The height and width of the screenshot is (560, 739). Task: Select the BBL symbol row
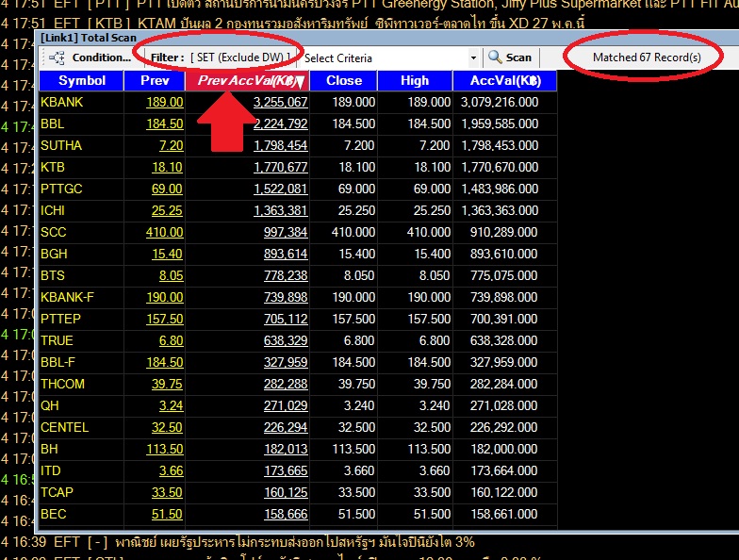(298, 124)
